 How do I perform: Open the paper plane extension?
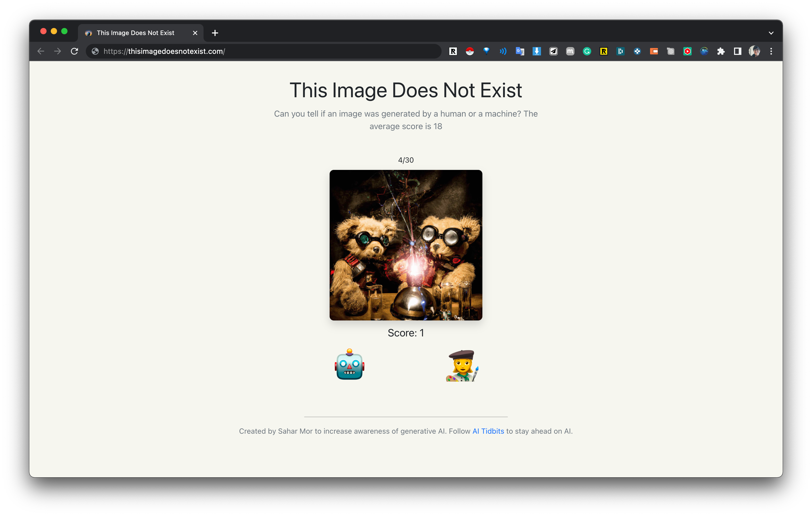pos(553,51)
